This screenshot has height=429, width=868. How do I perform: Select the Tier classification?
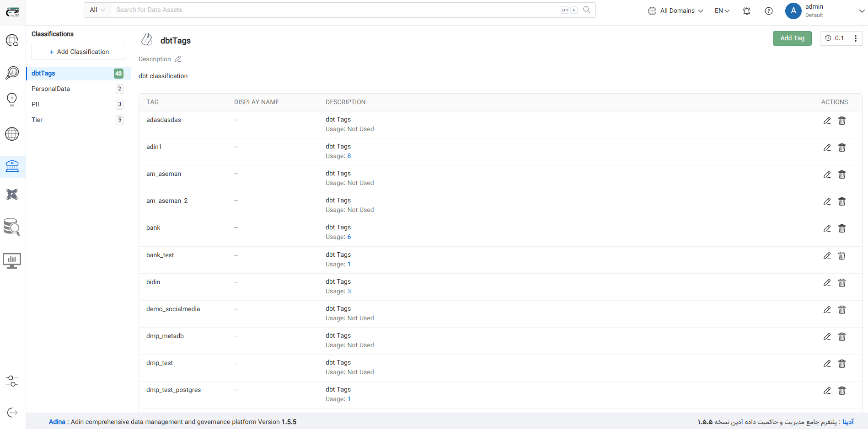37,120
